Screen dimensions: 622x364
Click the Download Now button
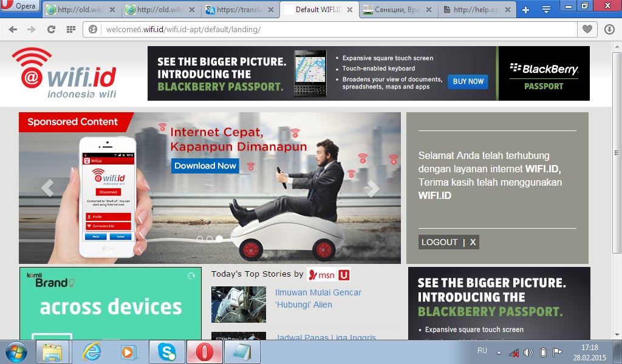coord(205,166)
